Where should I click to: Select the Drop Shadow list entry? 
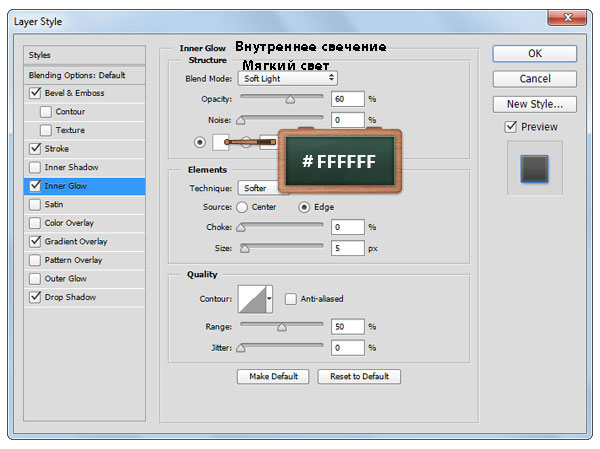coord(84,297)
